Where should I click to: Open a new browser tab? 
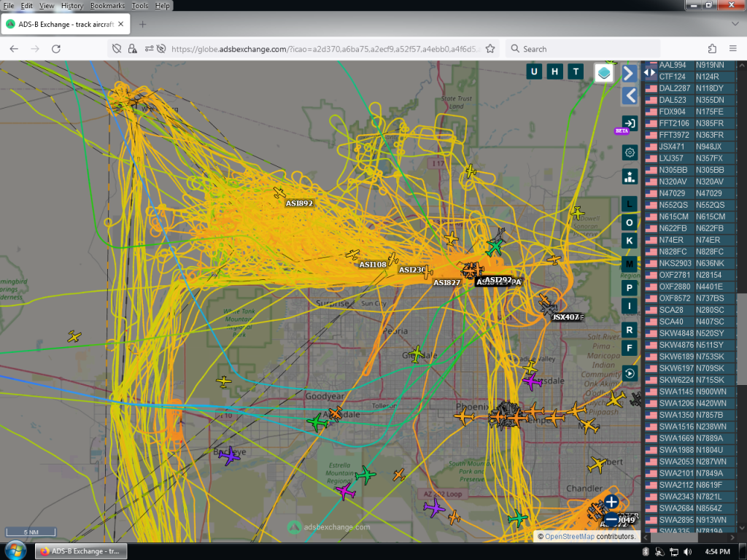(x=142, y=24)
